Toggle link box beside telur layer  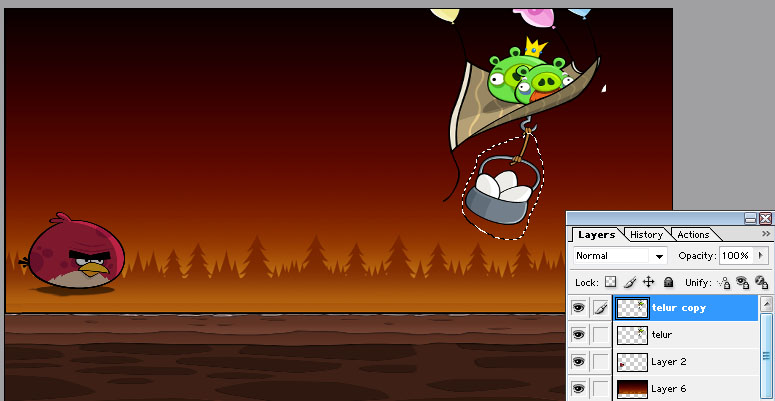click(601, 335)
